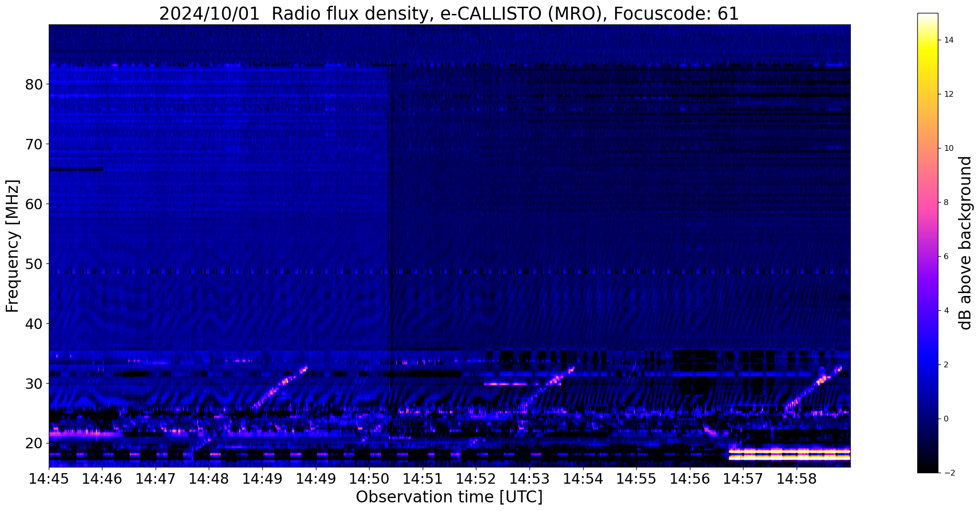
Task: Select the 30 MHz frequency tick label
Action: click(34, 384)
